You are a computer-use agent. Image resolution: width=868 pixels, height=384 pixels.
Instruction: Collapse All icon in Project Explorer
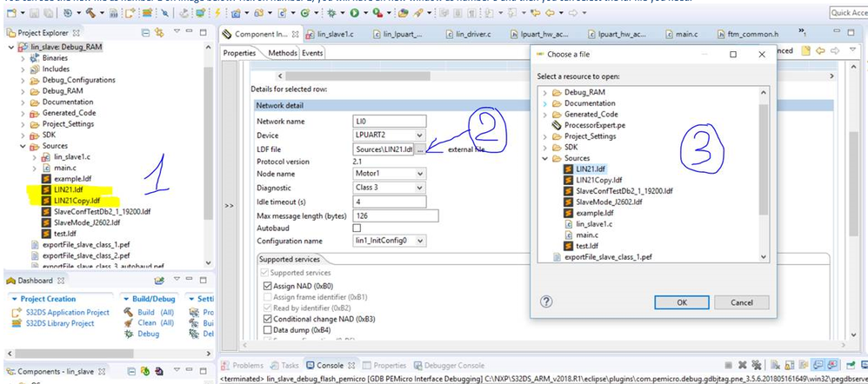145,33
